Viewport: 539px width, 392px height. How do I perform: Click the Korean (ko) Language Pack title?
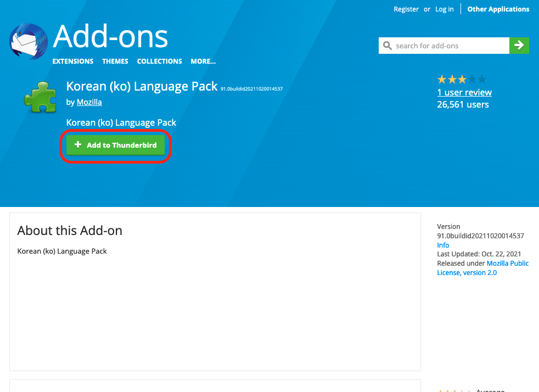142,86
